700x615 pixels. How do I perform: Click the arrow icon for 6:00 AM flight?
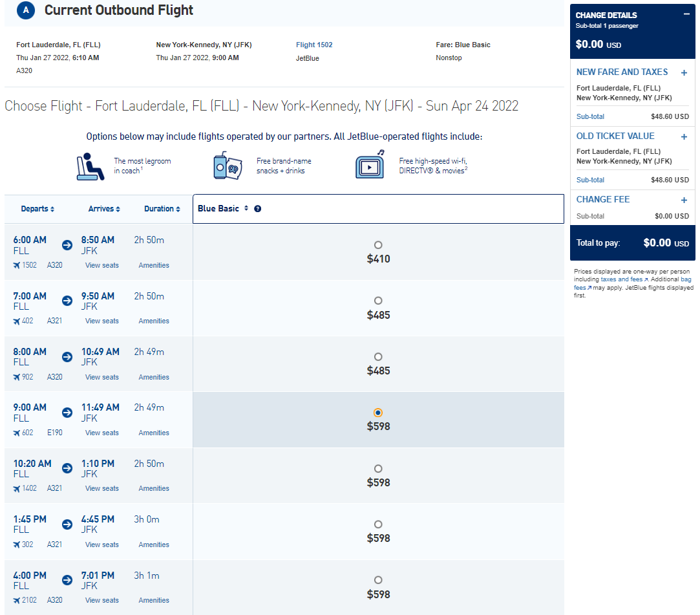coord(67,244)
